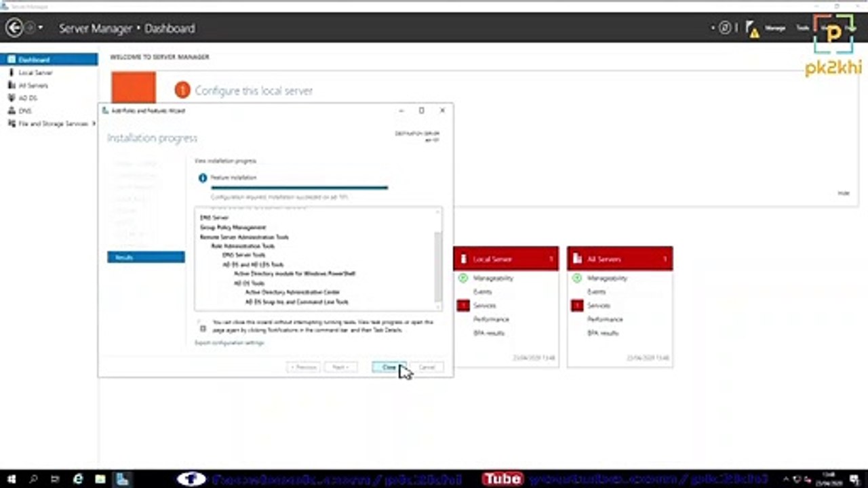Image resolution: width=868 pixels, height=488 pixels.
Task: Open the Tools menu
Action: [802, 28]
